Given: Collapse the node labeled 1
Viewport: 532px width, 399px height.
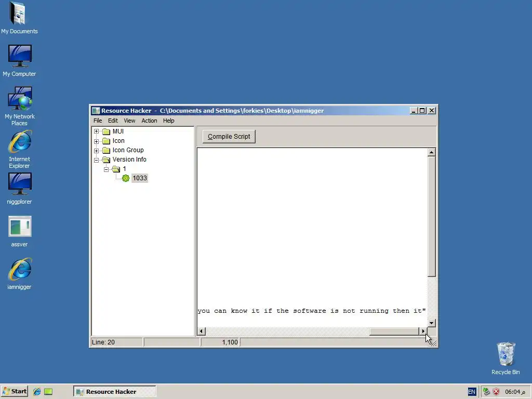Looking at the screenshot, I should coord(106,169).
